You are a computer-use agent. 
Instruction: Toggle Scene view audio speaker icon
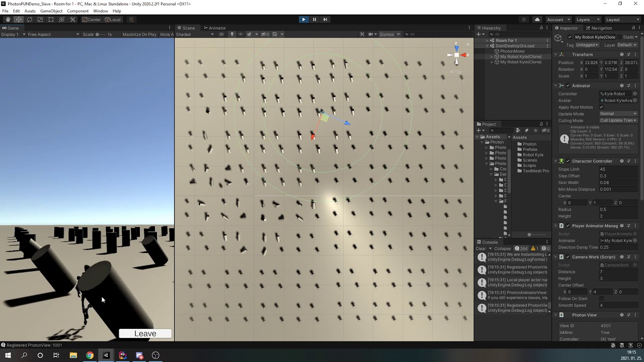pos(240,34)
